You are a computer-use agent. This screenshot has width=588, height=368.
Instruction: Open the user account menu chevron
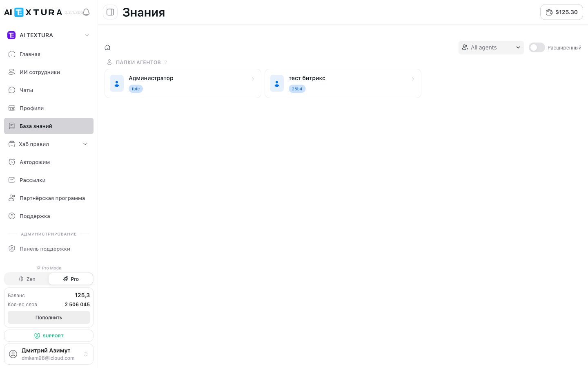pos(85,354)
